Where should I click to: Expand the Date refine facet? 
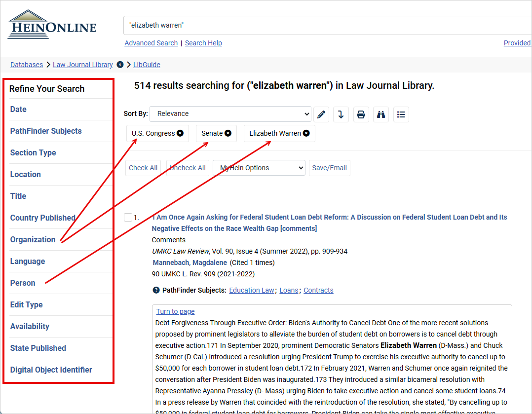click(18, 109)
